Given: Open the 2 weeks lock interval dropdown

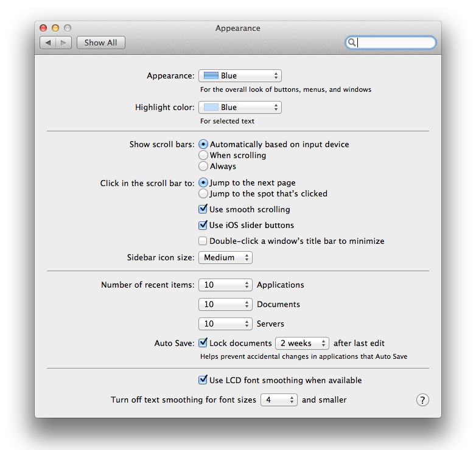Looking at the screenshot, I should [302, 343].
